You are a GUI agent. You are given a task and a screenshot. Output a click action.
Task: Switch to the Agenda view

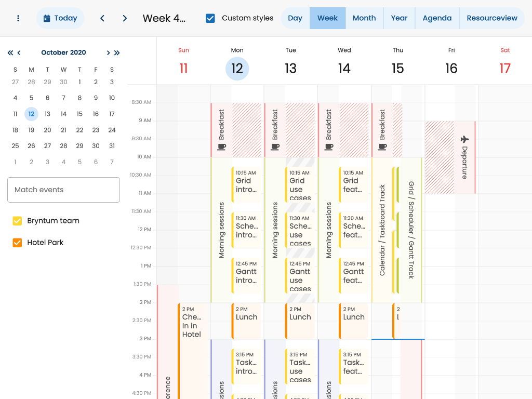[x=436, y=18]
